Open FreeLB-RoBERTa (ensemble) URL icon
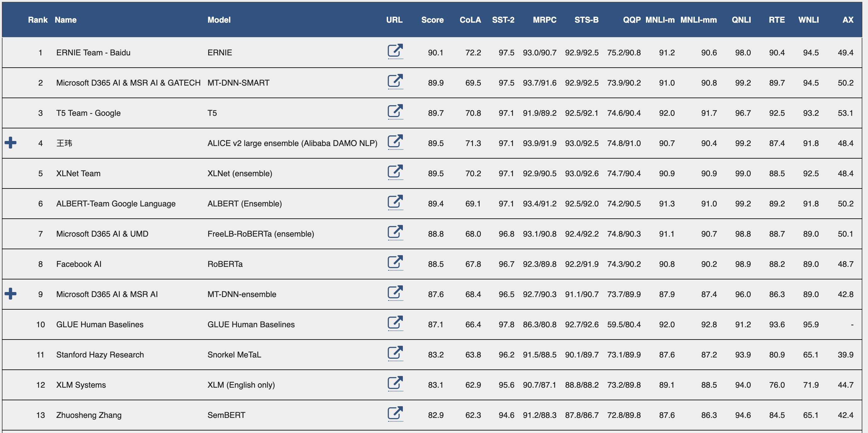The height and width of the screenshot is (433, 868). (x=395, y=232)
